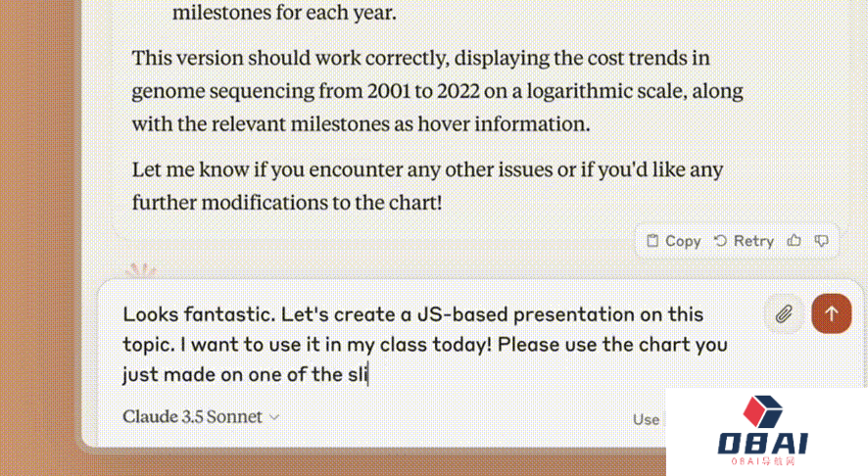Place the cursor after the typed "sli"

point(368,374)
